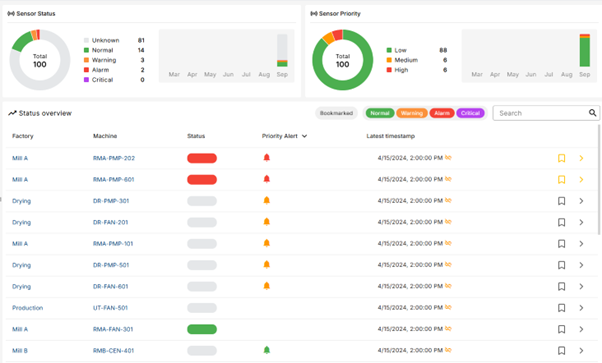Click the Factory column header
This screenshot has height=363, width=602.
(x=23, y=136)
